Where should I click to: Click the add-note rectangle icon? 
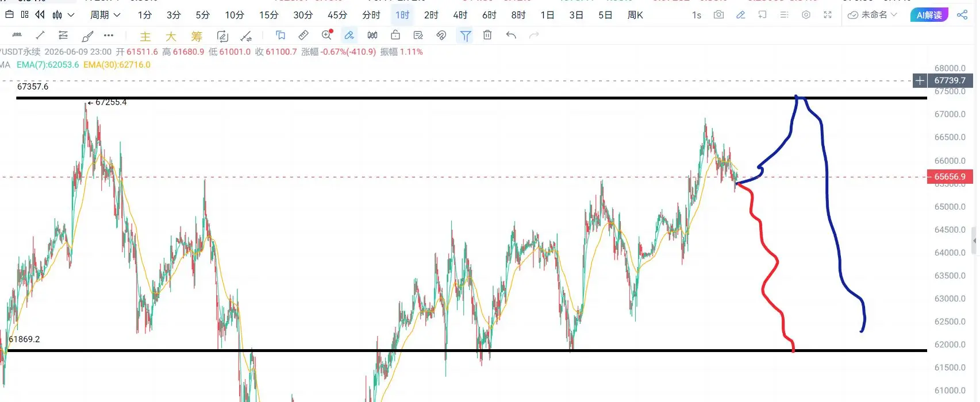[x=762, y=15]
